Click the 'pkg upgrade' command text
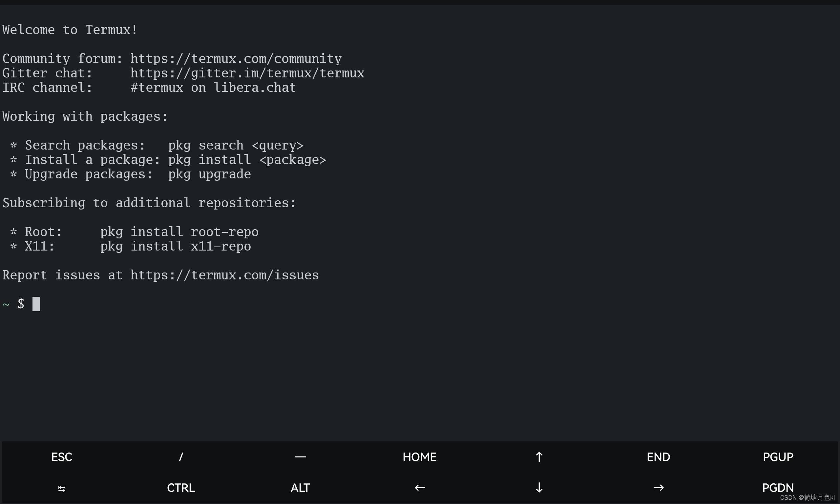This screenshot has width=840, height=504. pos(209,174)
